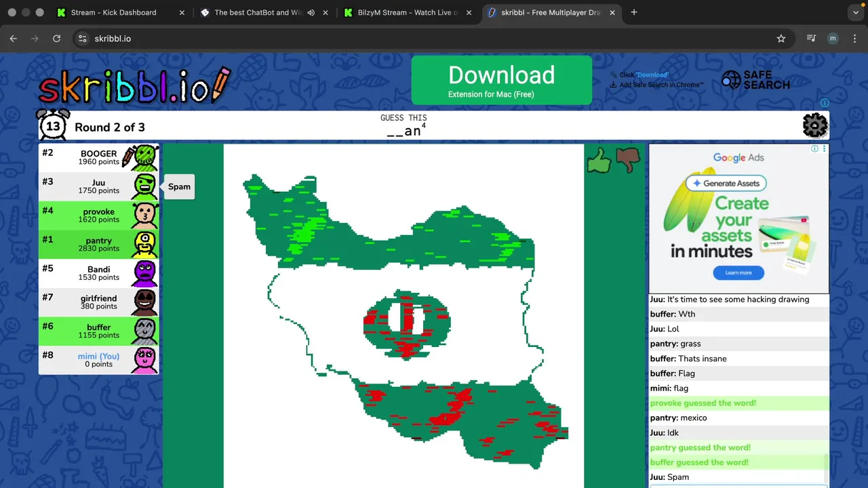Click the skribbl.io logo
868x488 pixels.
click(134, 87)
